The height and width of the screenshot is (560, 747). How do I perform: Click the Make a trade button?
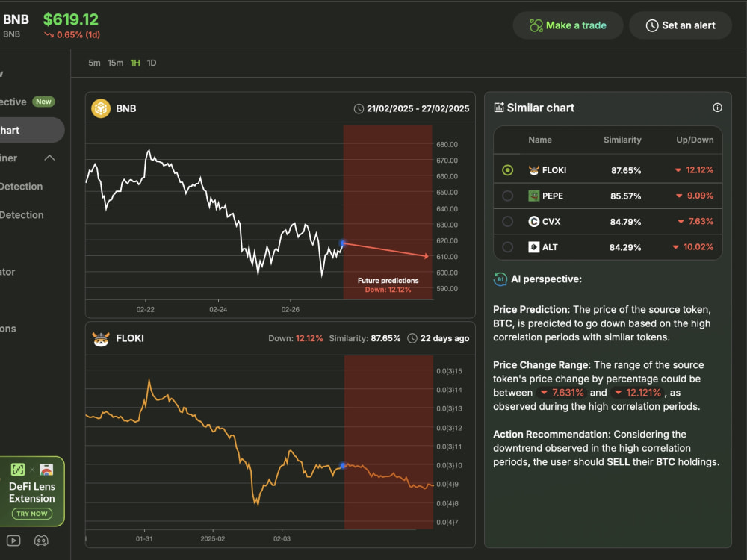pos(568,25)
